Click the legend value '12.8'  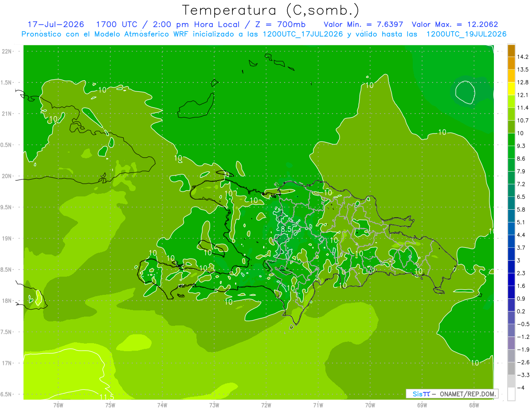[523, 82]
